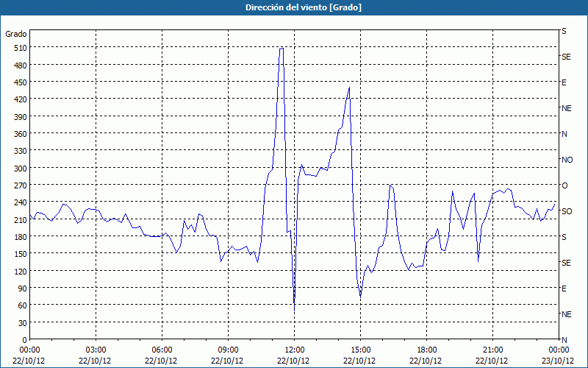Select the 360 value on the degree axis
The height and width of the screenshot is (368, 588).
point(21,134)
